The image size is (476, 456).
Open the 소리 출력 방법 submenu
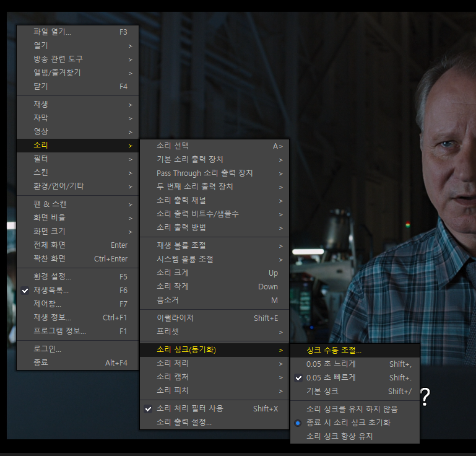(x=214, y=228)
